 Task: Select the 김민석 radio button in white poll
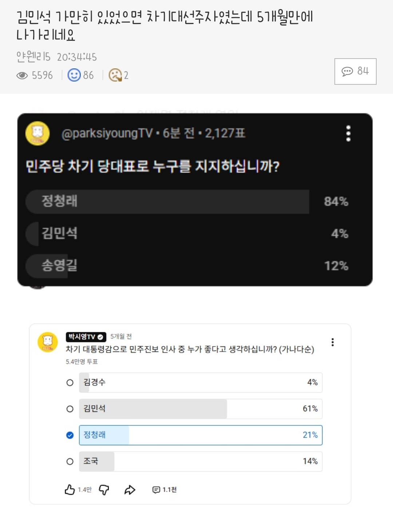coord(70,409)
